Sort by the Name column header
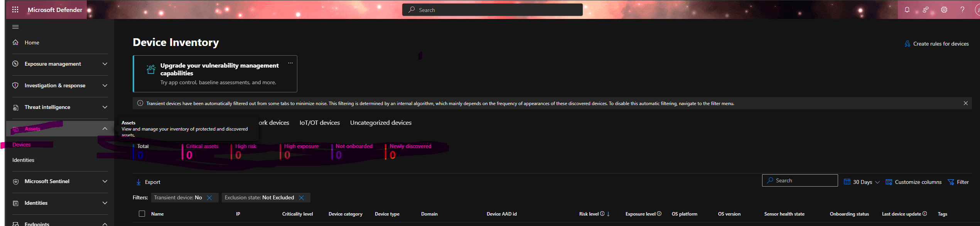Viewport: 980px width, 226px height. (x=157, y=214)
